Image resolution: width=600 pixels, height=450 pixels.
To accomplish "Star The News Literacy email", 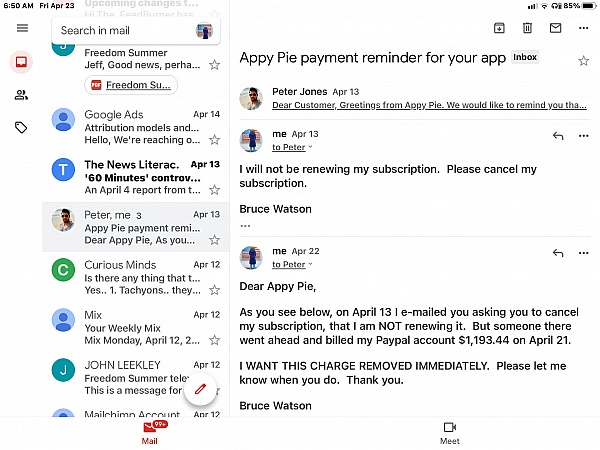I will [x=214, y=190].
